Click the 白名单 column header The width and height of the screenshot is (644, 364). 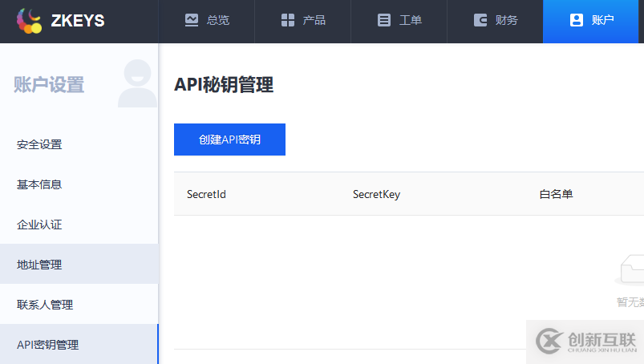(556, 194)
